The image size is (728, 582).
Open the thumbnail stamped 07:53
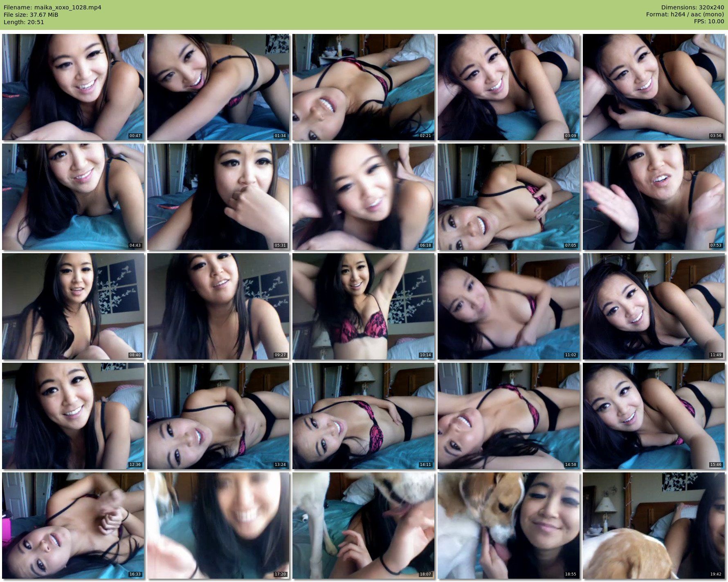(654, 197)
